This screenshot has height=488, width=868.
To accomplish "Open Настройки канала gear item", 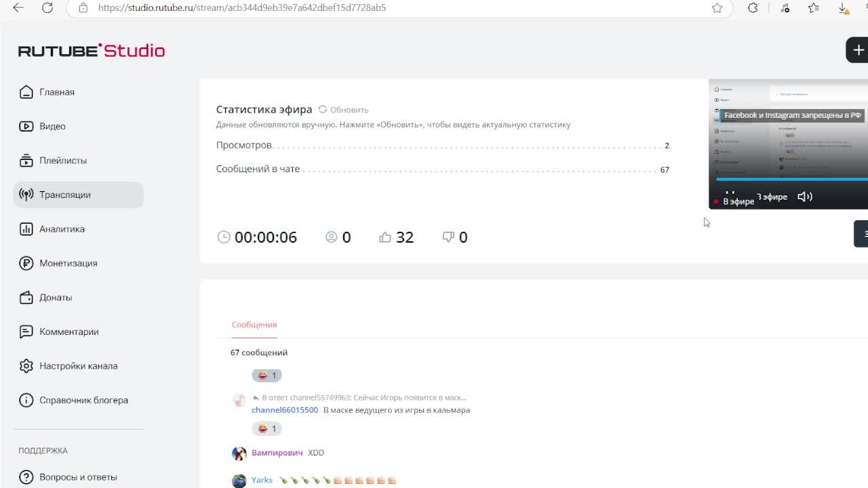I will tap(78, 366).
